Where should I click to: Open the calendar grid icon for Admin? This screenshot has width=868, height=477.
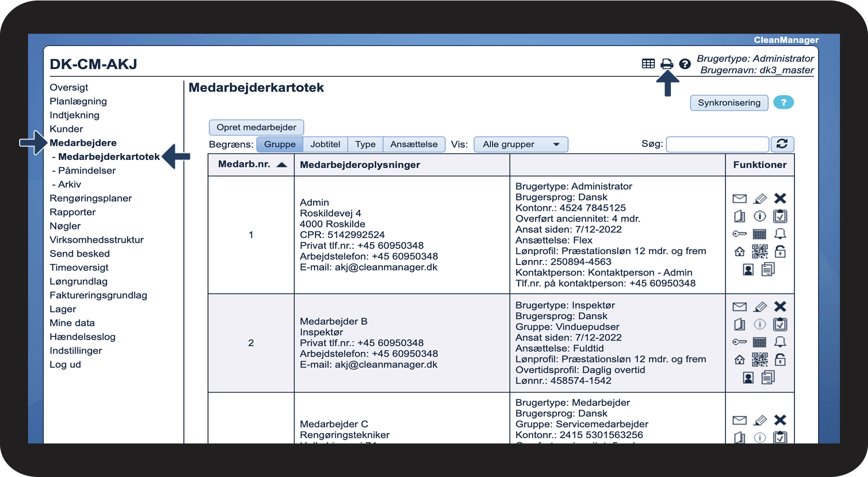760,234
